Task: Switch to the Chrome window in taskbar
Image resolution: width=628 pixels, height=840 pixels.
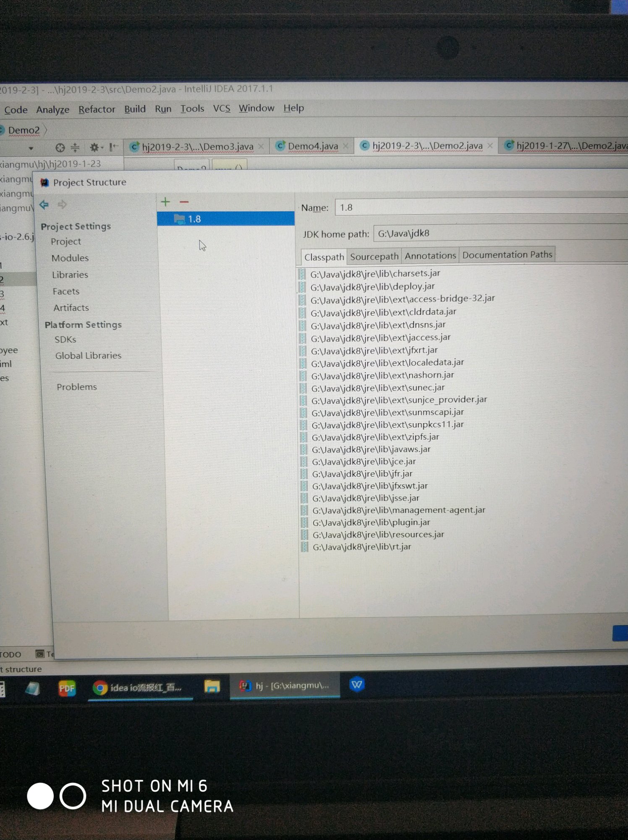Action: tap(140, 688)
